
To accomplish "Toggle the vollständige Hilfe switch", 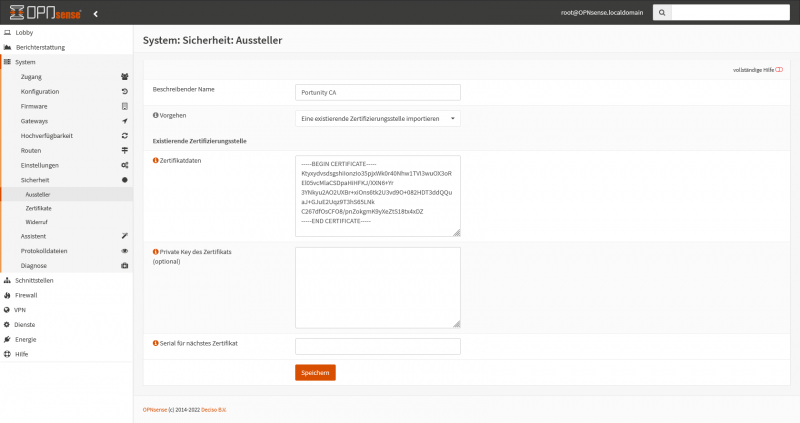I will click(x=778, y=69).
